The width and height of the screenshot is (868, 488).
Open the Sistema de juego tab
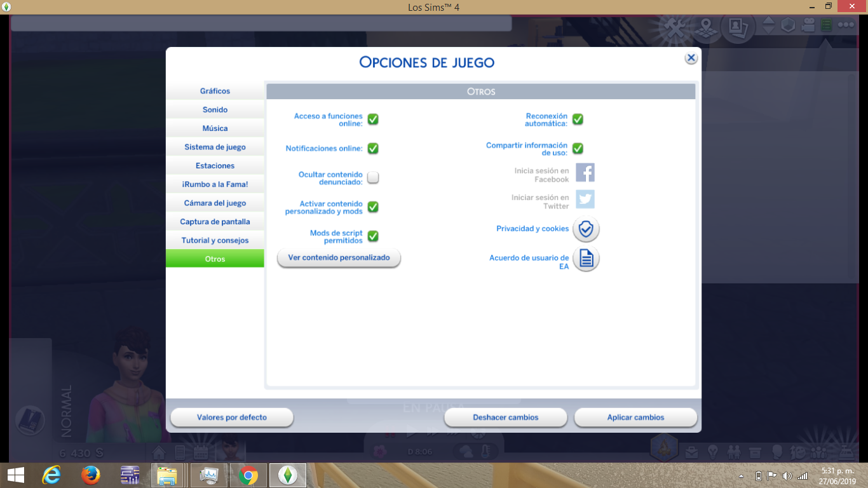pyautogui.click(x=215, y=147)
